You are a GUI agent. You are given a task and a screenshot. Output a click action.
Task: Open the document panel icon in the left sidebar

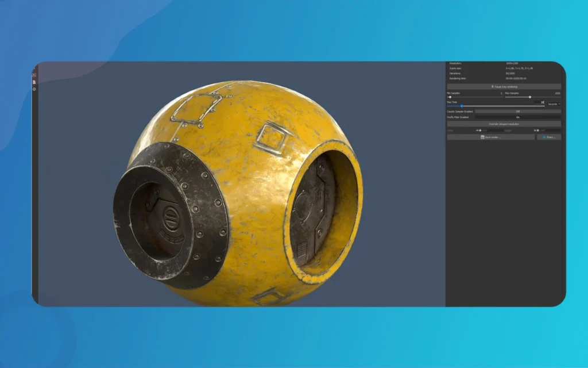click(34, 82)
